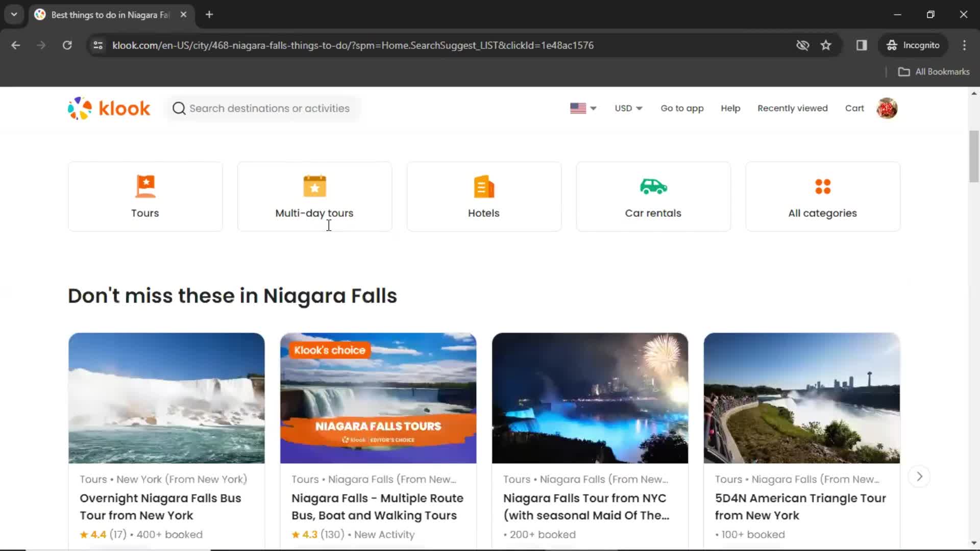This screenshot has height=551, width=980.
Task: Open the fireworks night falls tour image
Action: click(x=590, y=398)
